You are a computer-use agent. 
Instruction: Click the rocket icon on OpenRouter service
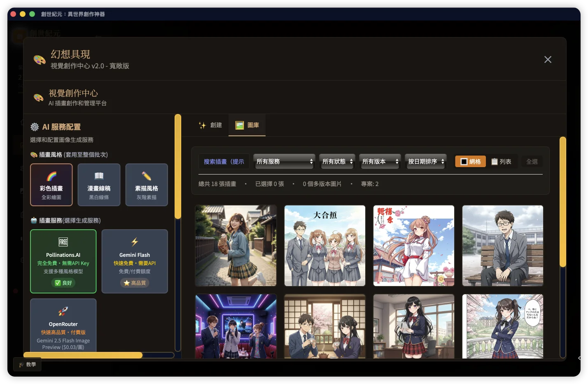(63, 311)
